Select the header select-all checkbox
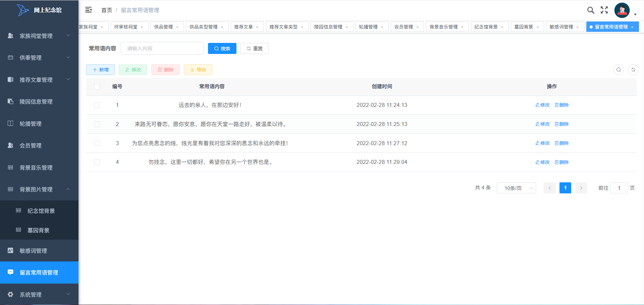 point(97,86)
